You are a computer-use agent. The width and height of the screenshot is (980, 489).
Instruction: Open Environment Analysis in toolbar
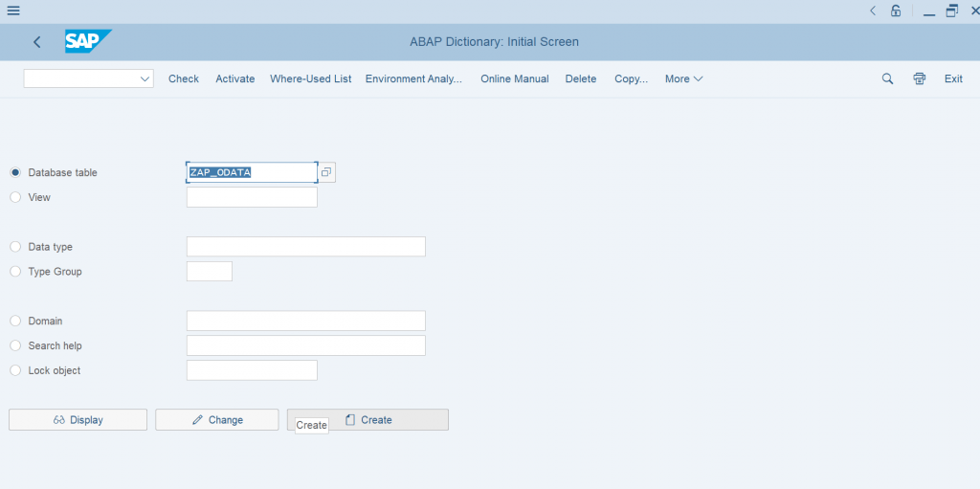click(413, 78)
